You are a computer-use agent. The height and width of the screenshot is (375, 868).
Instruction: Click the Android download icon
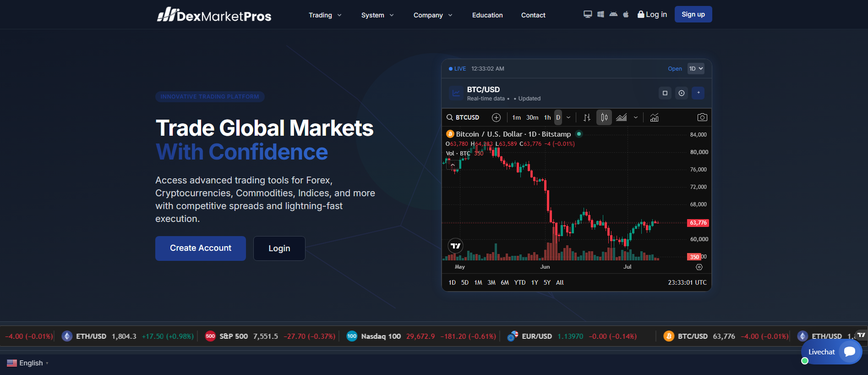pos(613,14)
